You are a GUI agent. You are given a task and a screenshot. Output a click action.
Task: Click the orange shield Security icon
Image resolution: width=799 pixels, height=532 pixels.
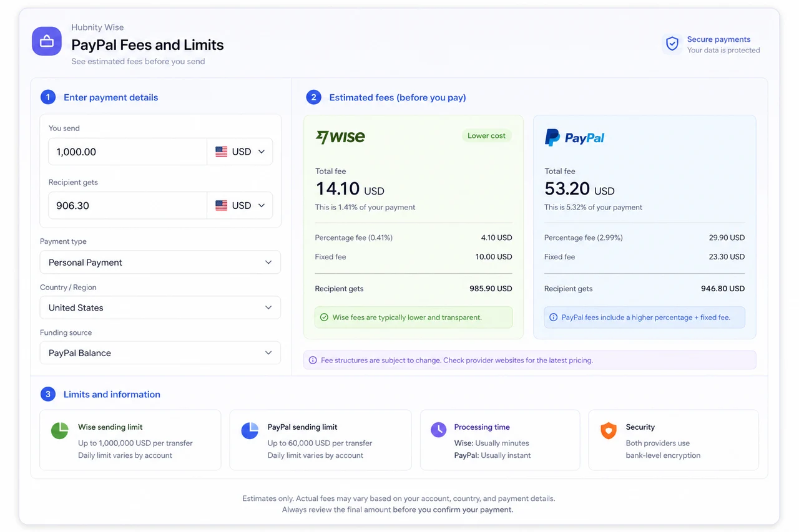coord(609,430)
